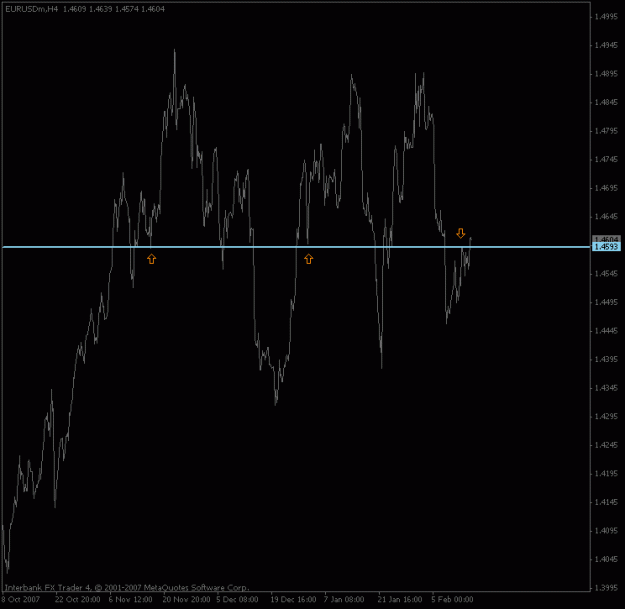Image resolution: width=625 pixels, height=609 pixels.
Task: Click the gray current price label 1.4604
Action: click(x=606, y=240)
